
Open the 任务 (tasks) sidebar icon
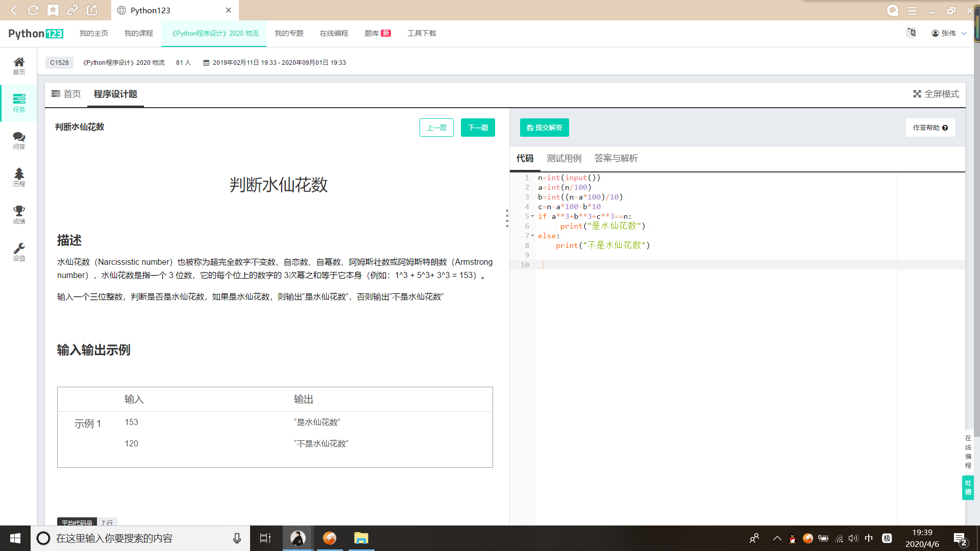click(19, 103)
